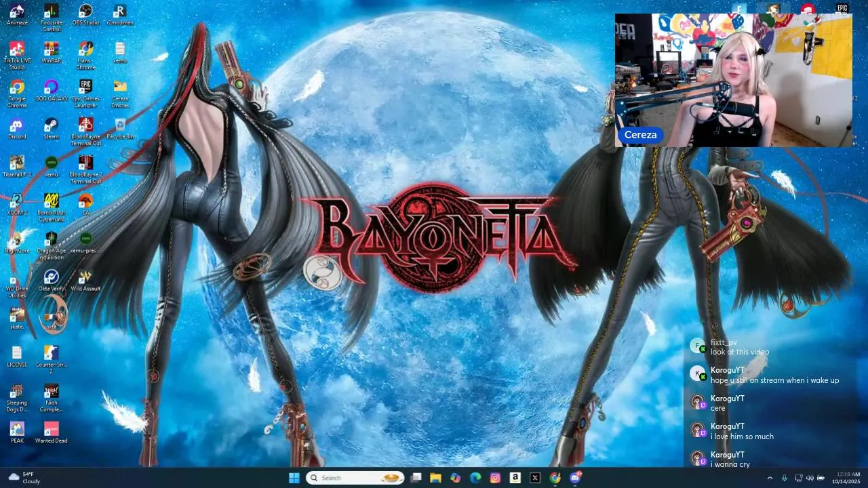Select the r2modman desktop icon

(x=119, y=15)
